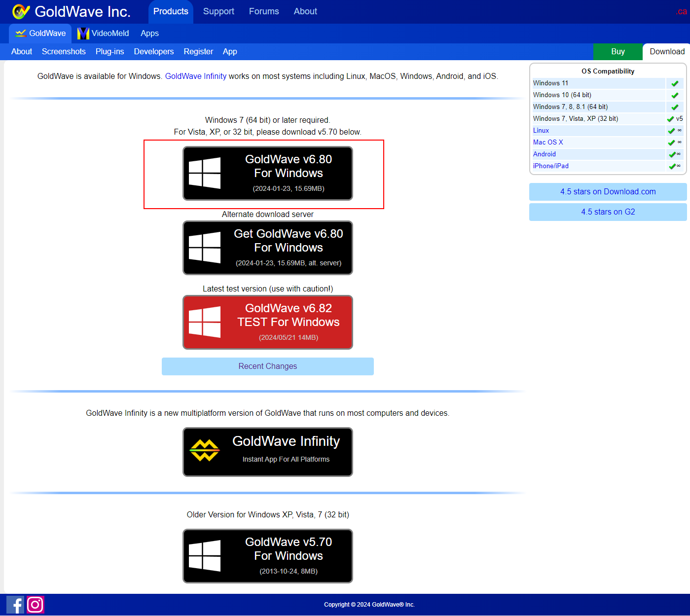Click the GoldWave Infinity wave logo
The image size is (690, 616).
tap(205, 450)
